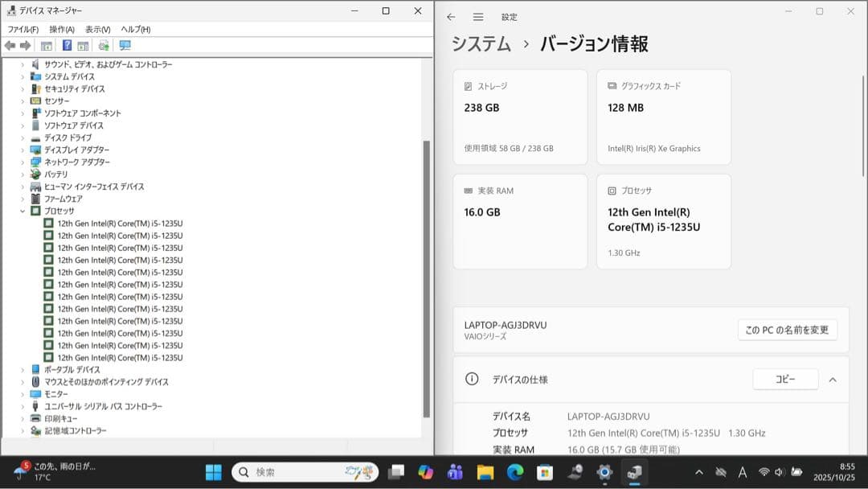Select the Scan for hardware changes icon
The width and height of the screenshot is (868, 489).
click(104, 46)
